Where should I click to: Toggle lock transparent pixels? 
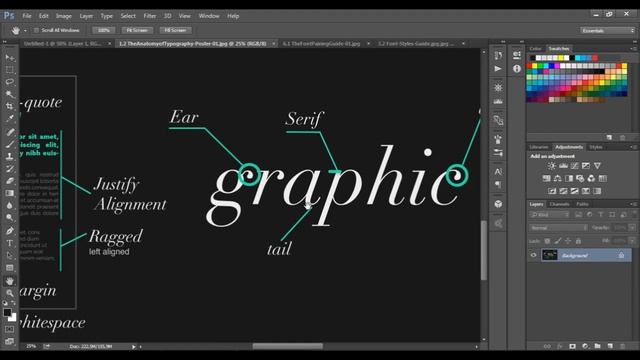pyautogui.click(x=547, y=241)
